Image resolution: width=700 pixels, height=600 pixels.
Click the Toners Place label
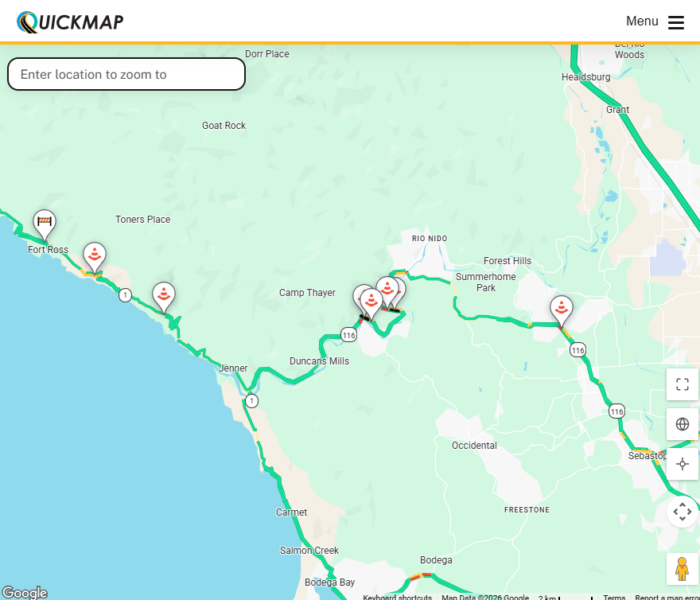pyautogui.click(x=143, y=220)
